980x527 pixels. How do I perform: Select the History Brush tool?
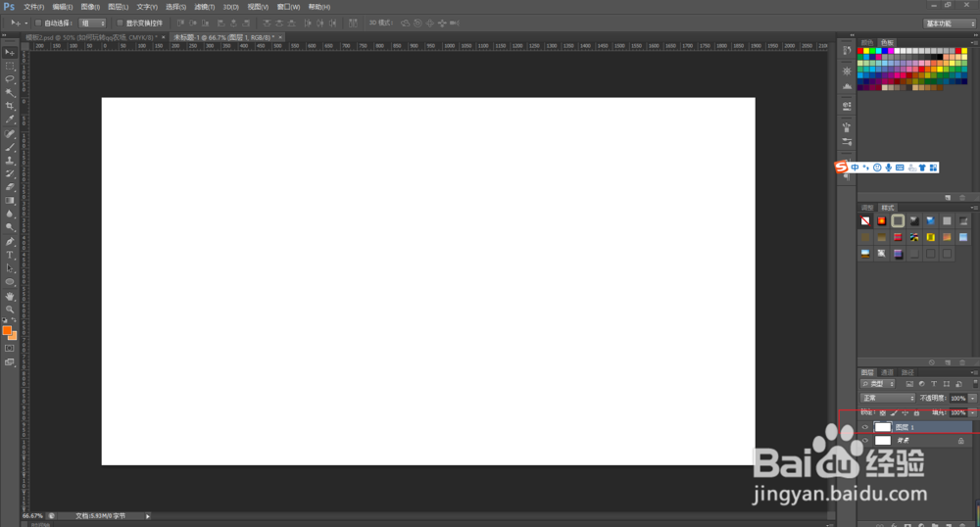click(x=10, y=173)
